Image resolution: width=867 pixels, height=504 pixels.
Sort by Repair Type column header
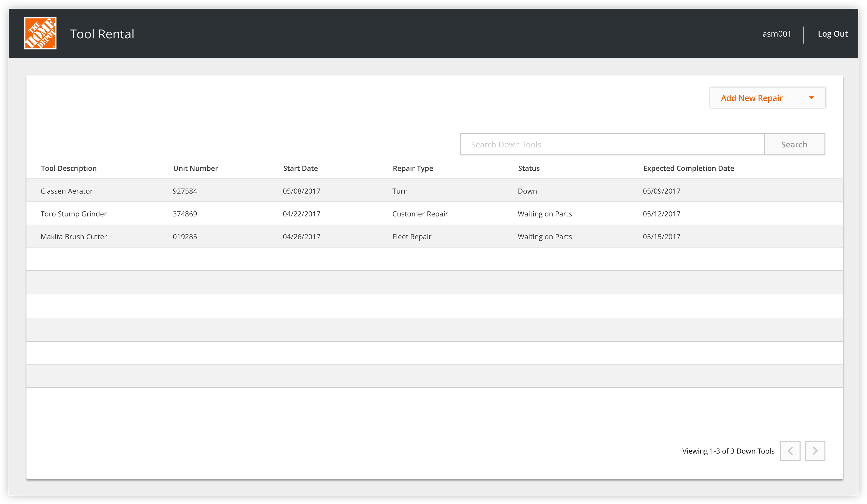click(413, 168)
